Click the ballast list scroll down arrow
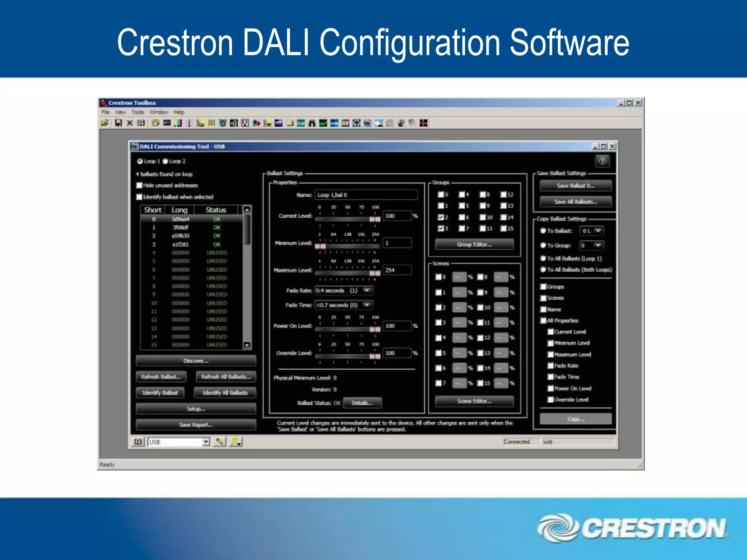 247,345
